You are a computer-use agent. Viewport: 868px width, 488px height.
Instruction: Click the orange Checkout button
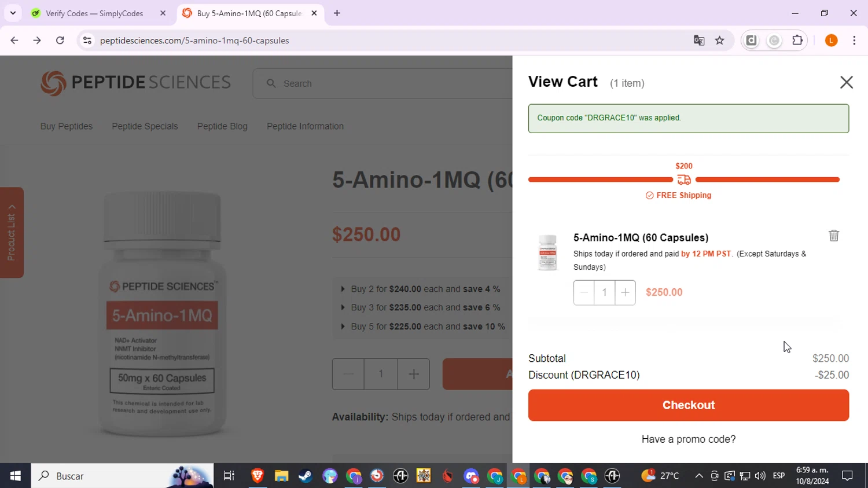689,405
